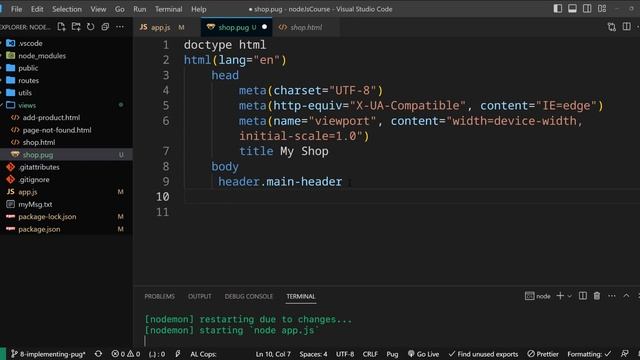Open the Edit menu
Screen dimensions: 640x360
point(37,9)
